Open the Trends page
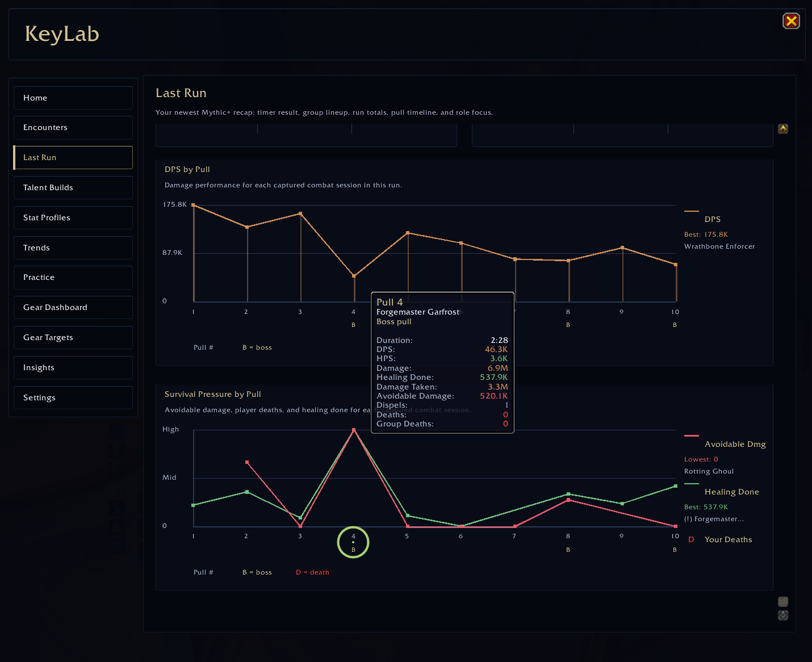Viewport: 812px width, 662px height. tap(73, 248)
